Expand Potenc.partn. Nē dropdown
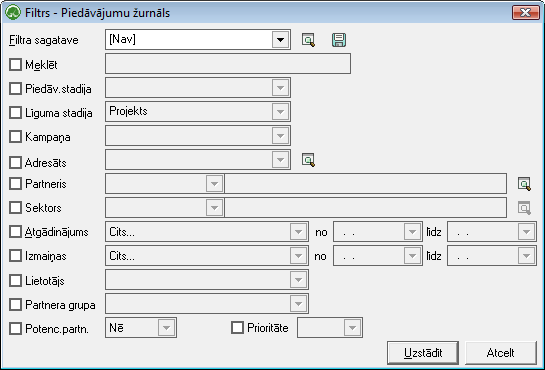545x370 pixels. point(166,328)
